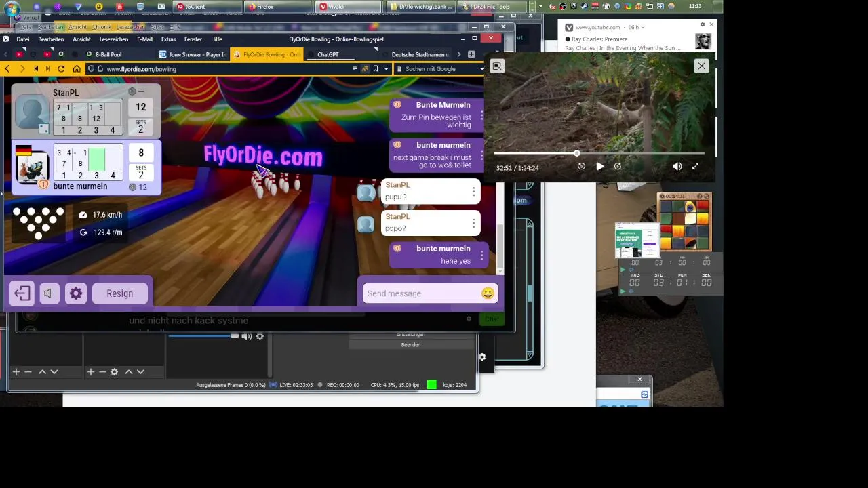Open the Bearbeiten menu in Vivaldi
This screenshot has width=868, height=488.
pyautogui.click(x=51, y=39)
